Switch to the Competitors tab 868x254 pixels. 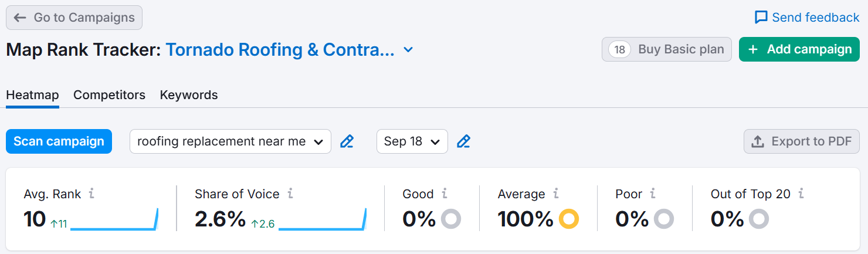(109, 95)
